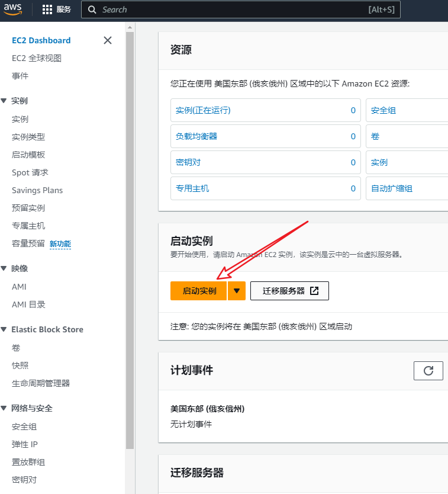Click 实例 resource link in 资源 panel
Viewport: 448px width, 494px height.
pos(379,162)
